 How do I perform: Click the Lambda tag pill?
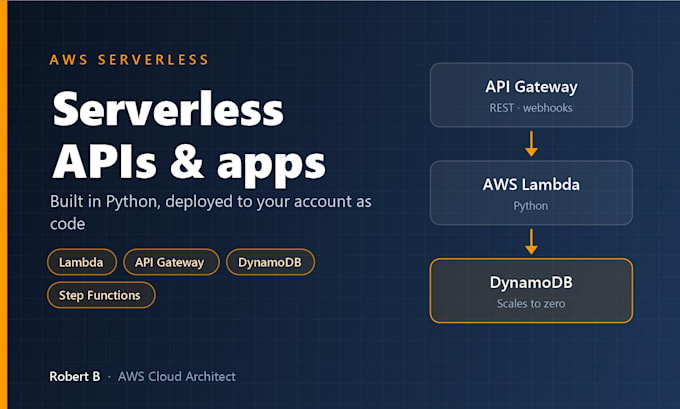(x=82, y=262)
